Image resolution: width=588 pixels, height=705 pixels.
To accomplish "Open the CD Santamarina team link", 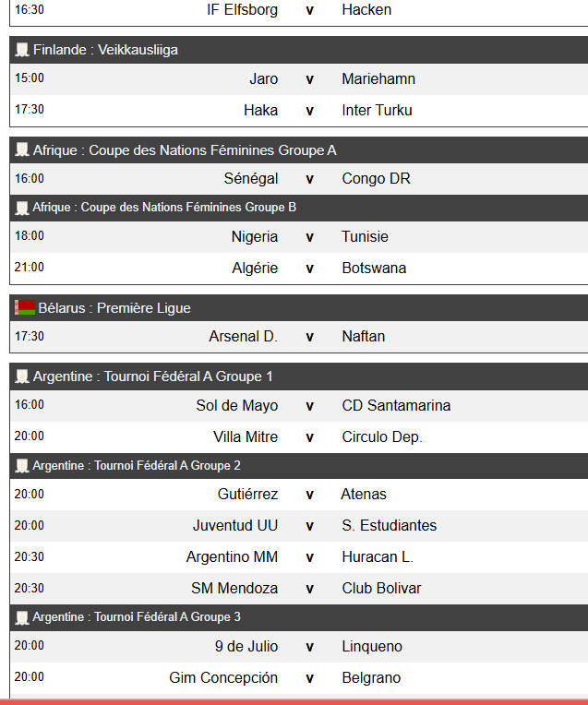I will pos(396,406).
